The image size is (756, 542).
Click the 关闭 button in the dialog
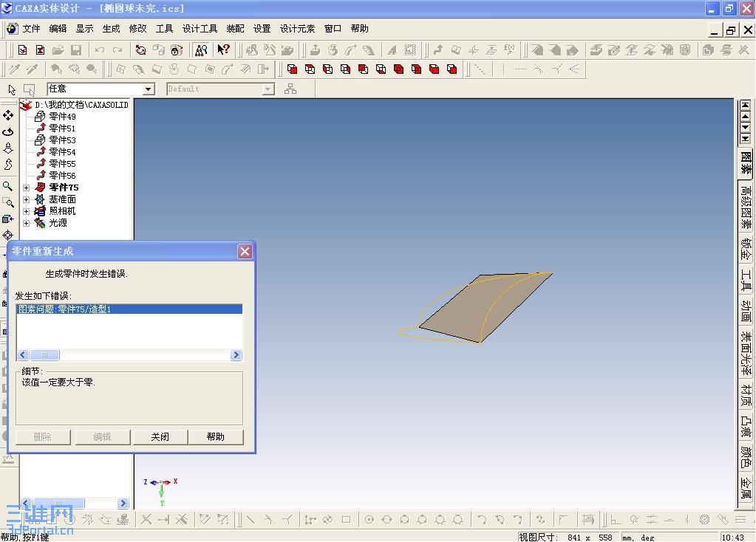[x=160, y=437]
